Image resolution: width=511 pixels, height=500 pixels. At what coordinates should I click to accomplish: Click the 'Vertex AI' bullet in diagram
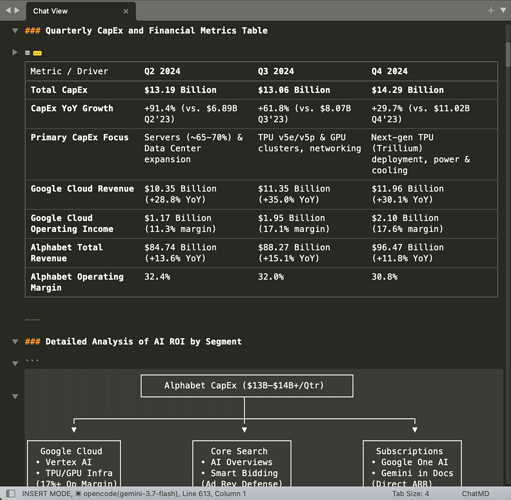tap(64, 462)
